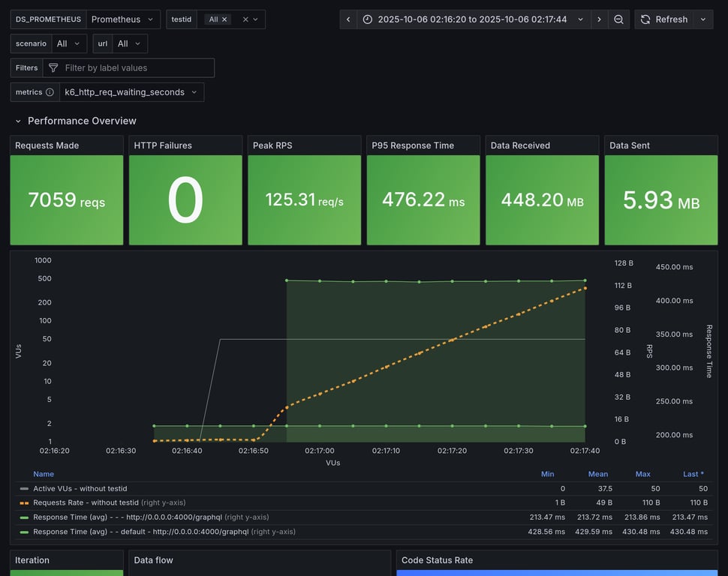This screenshot has height=576, width=728.
Task: Remove the 'All' tag in testid
Action: click(x=224, y=19)
